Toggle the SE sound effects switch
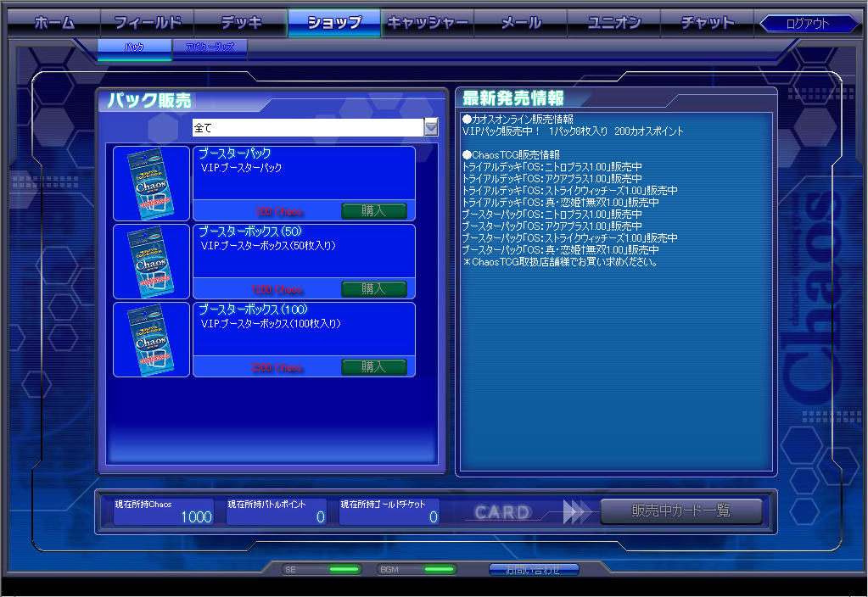This screenshot has width=868, height=597. point(344,569)
